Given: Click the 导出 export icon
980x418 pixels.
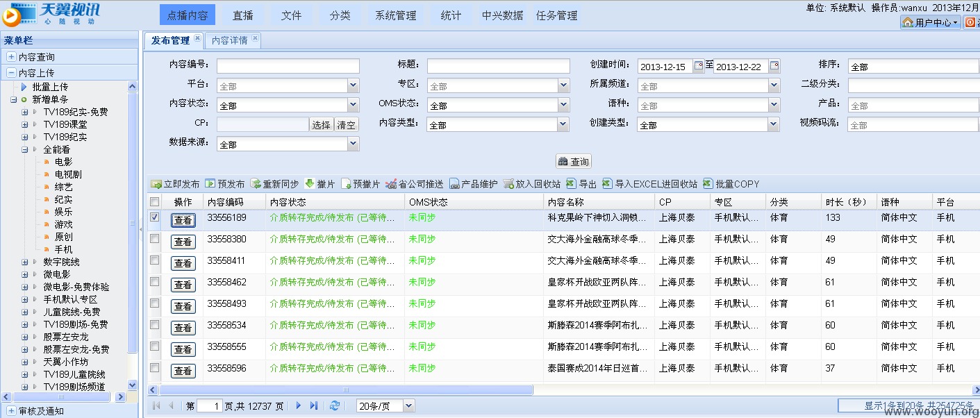Looking at the screenshot, I should pos(572,184).
